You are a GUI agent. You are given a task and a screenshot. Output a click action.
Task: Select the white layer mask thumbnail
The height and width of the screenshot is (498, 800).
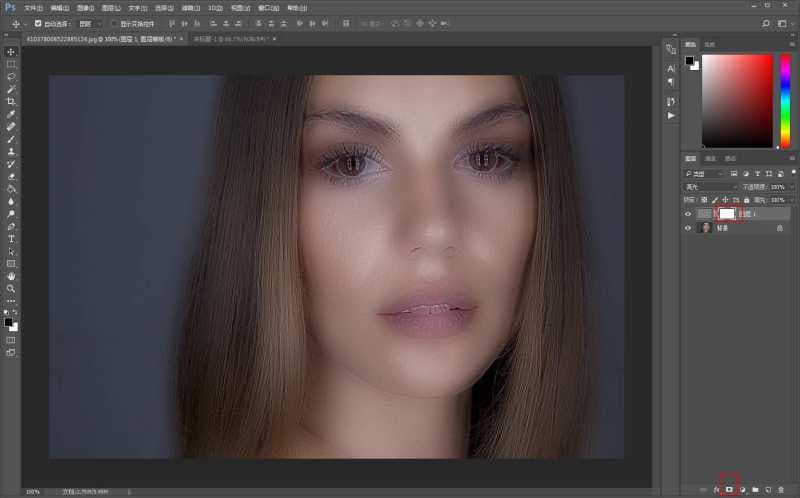tap(727, 213)
